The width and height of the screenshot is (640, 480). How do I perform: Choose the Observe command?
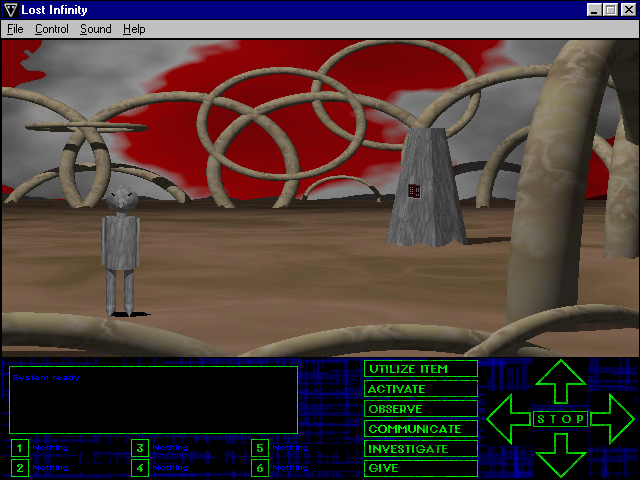pos(421,409)
